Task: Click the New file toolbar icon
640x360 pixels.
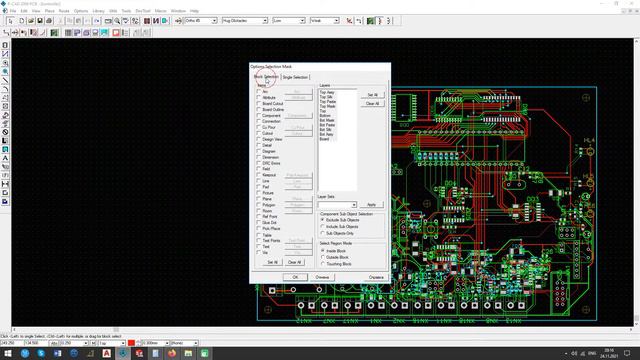Action: (22, 21)
